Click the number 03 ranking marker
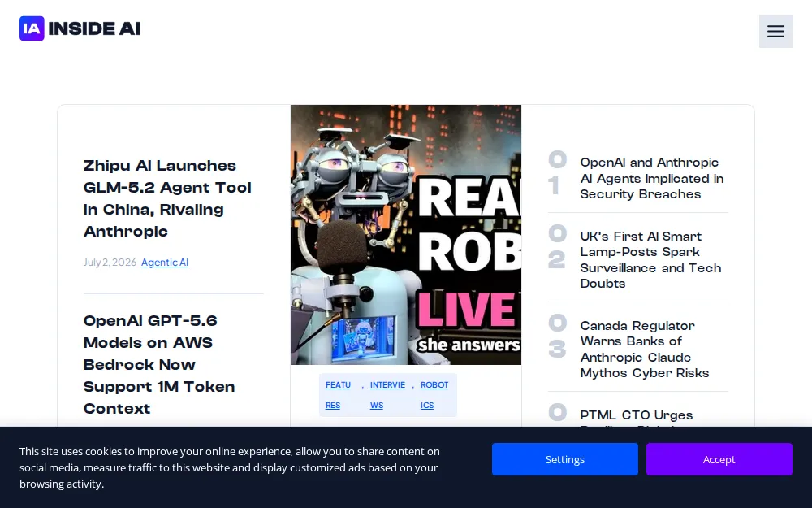The width and height of the screenshot is (812, 508). [557, 336]
